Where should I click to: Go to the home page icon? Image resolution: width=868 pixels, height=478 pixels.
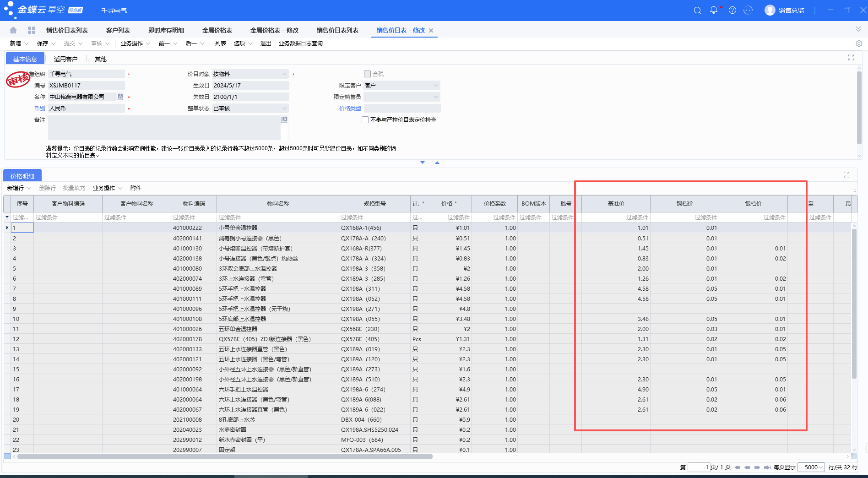coord(13,30)
